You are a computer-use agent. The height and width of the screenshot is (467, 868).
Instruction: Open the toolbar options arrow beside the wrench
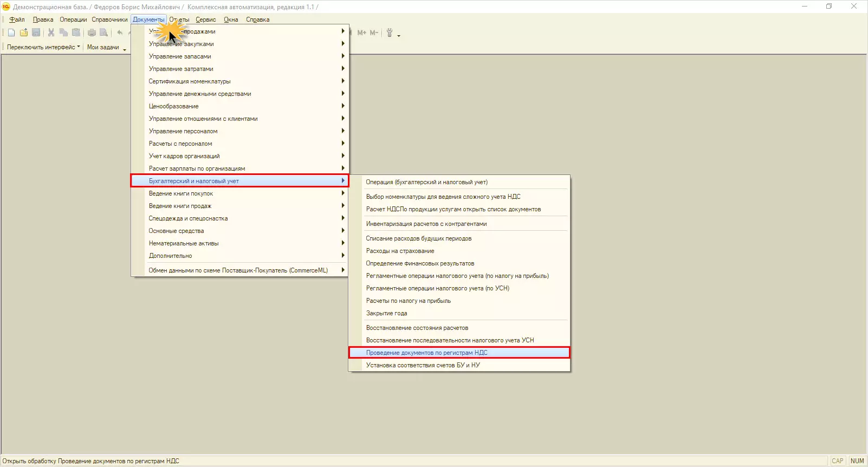(x=399, y=35)
